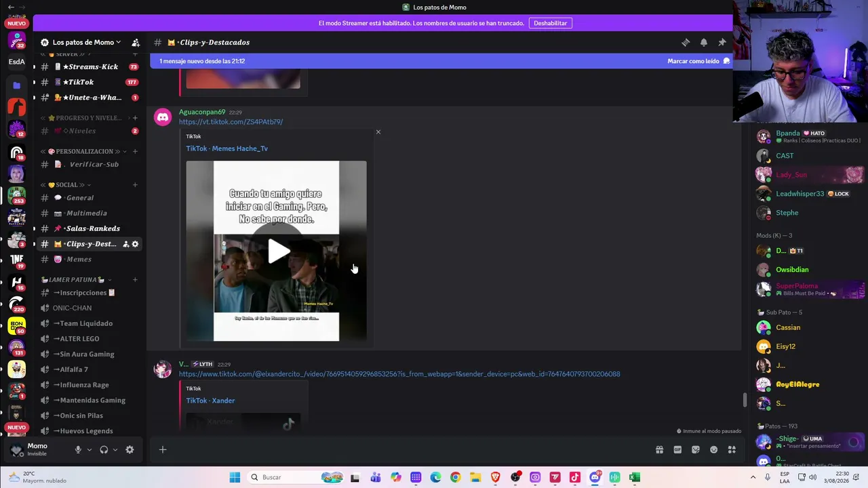Screen dimensions: 868x488
Task: Click the chat scrollbar thumb
Action: tap(745, 401)
